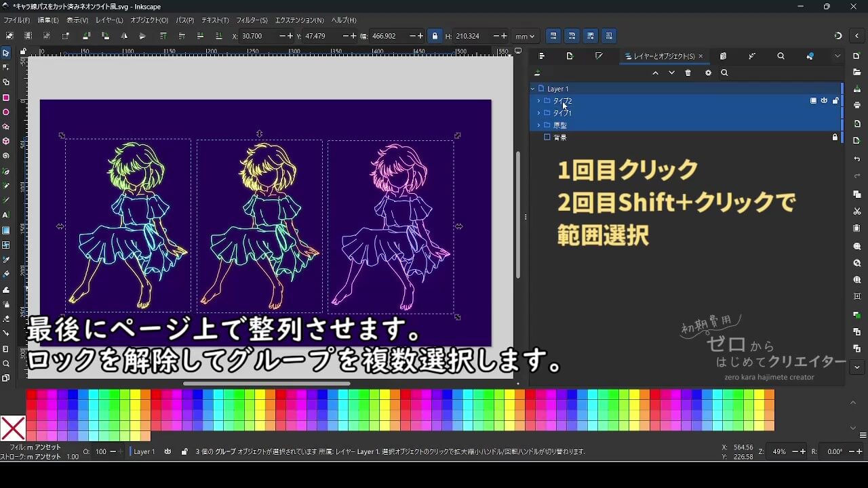Toggle the width/height ratio lock
868x488 pixels.
tap(435, 36)
